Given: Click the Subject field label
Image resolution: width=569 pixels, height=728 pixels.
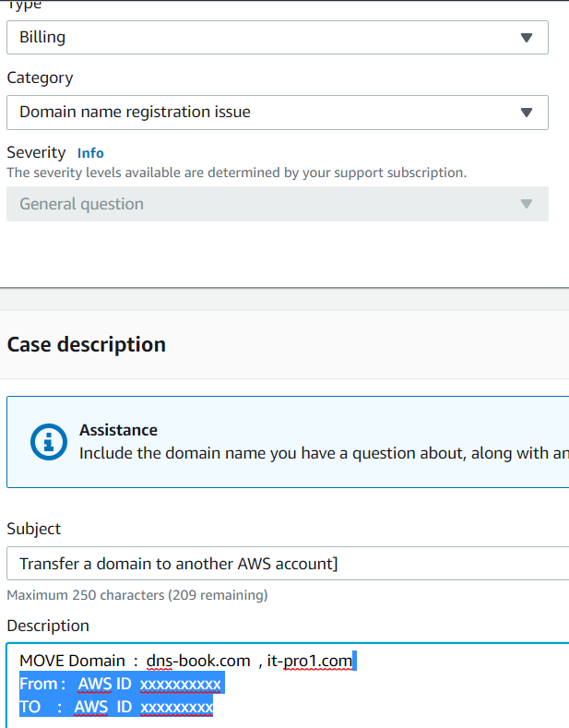Looking at the screenshot, I should point(34,529).
